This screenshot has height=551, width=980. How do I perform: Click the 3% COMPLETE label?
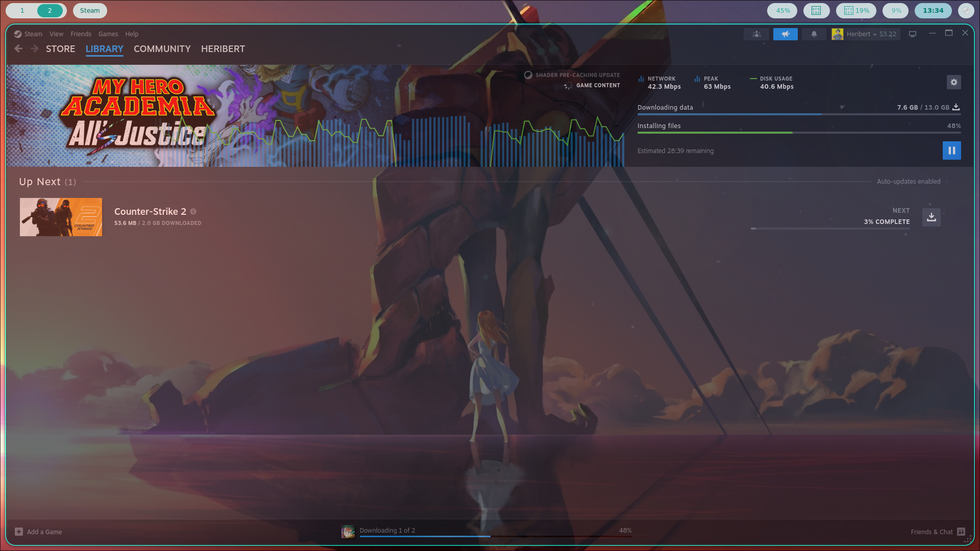(x=887, y=221)
